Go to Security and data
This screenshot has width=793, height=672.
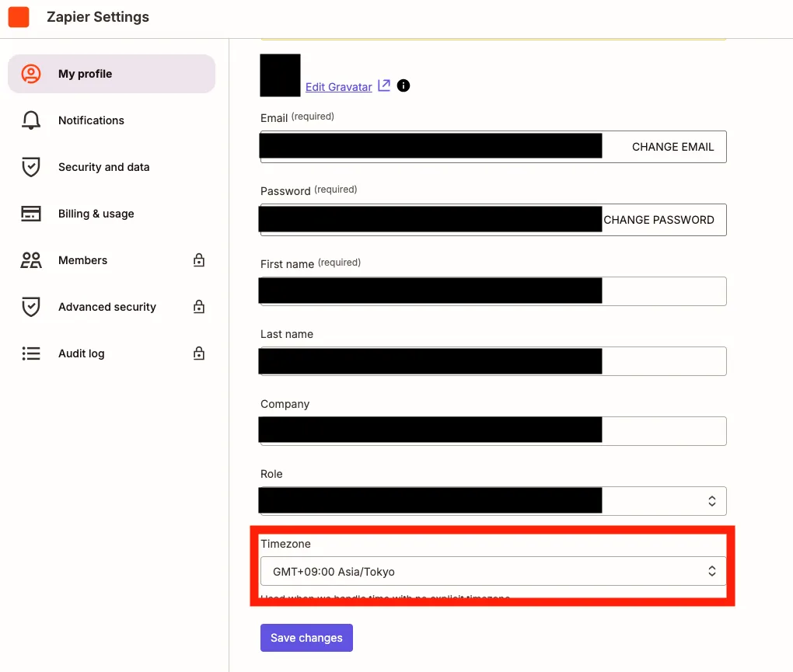click(111, 167)
